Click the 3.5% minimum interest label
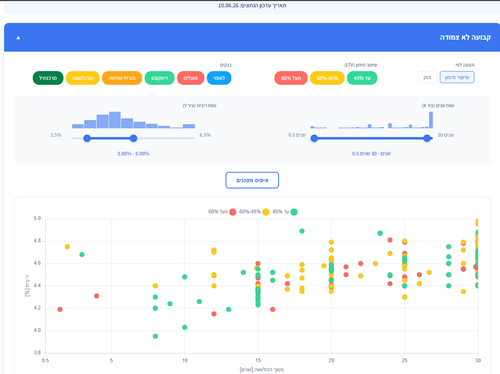Viewport: 500px width, 374px height. click(x=56, y=135)
